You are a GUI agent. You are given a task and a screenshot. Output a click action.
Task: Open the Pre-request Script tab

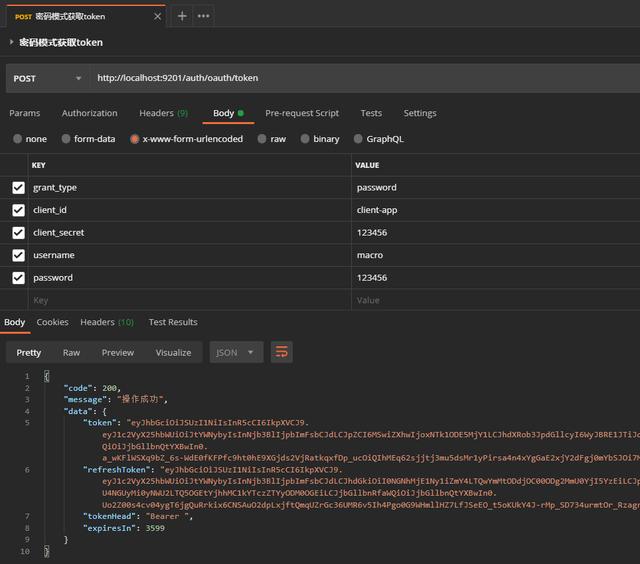tap(302, 113)
